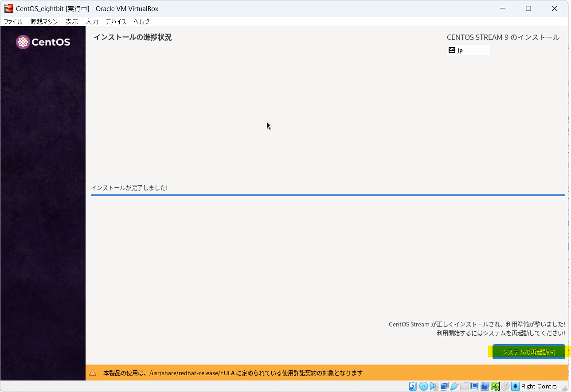This screenshot has height=392, width=571.
Task: Click the installation progress bar
Action: [328, 195]
